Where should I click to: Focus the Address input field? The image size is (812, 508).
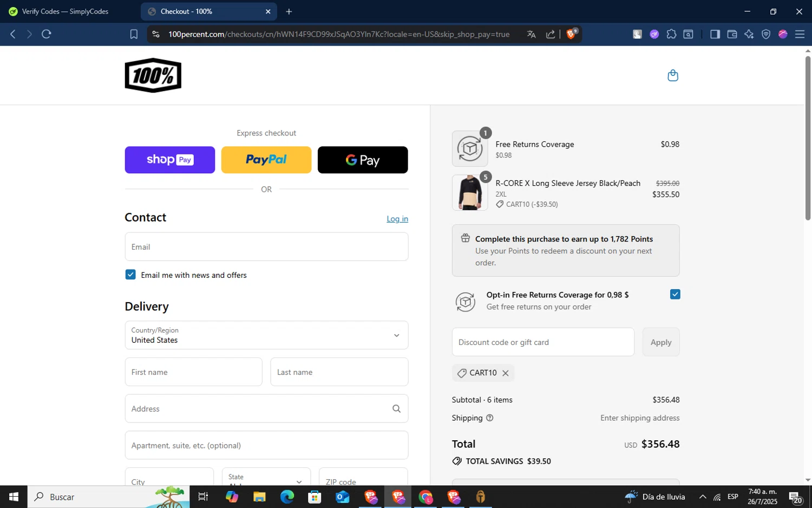pos(266,409)
